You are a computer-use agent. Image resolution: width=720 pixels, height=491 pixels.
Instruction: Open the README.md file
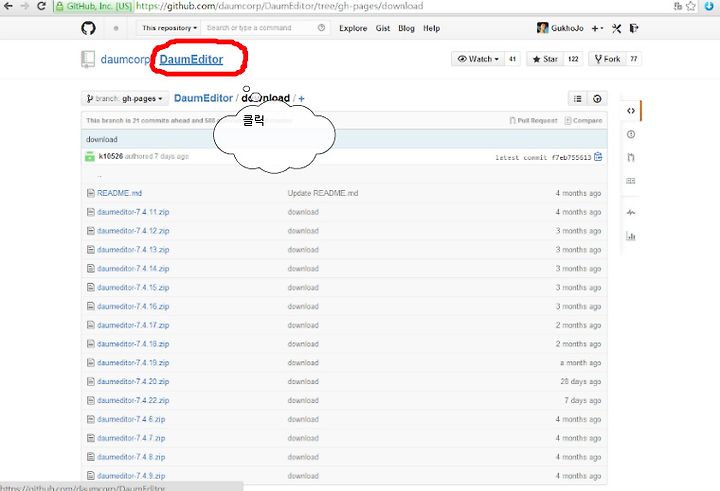(x=119, y=193)
